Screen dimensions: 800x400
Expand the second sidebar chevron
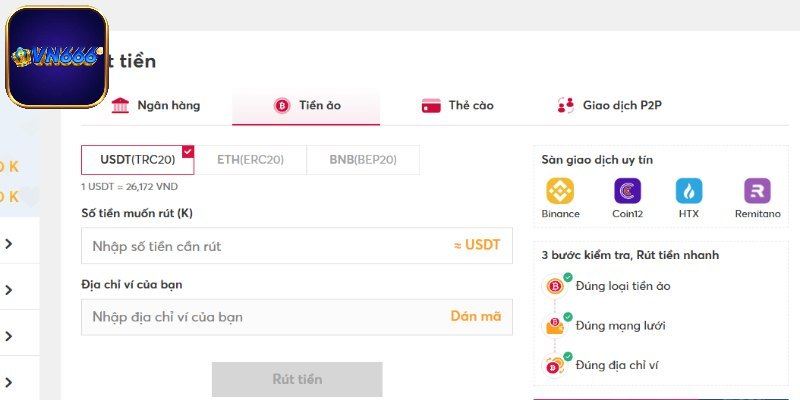click(x=8, y=290)
